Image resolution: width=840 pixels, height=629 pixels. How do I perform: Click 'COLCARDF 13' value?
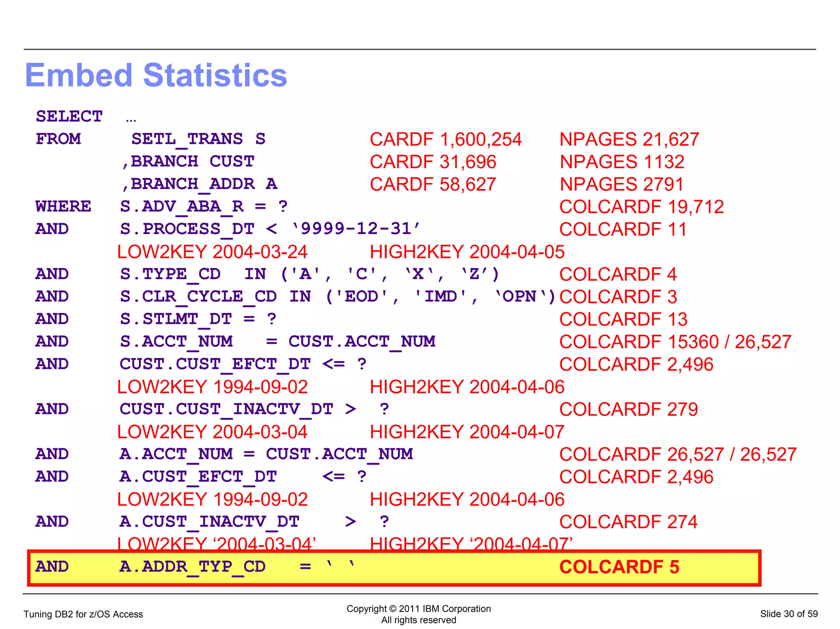pyautogui.click(x=623, y=319)
